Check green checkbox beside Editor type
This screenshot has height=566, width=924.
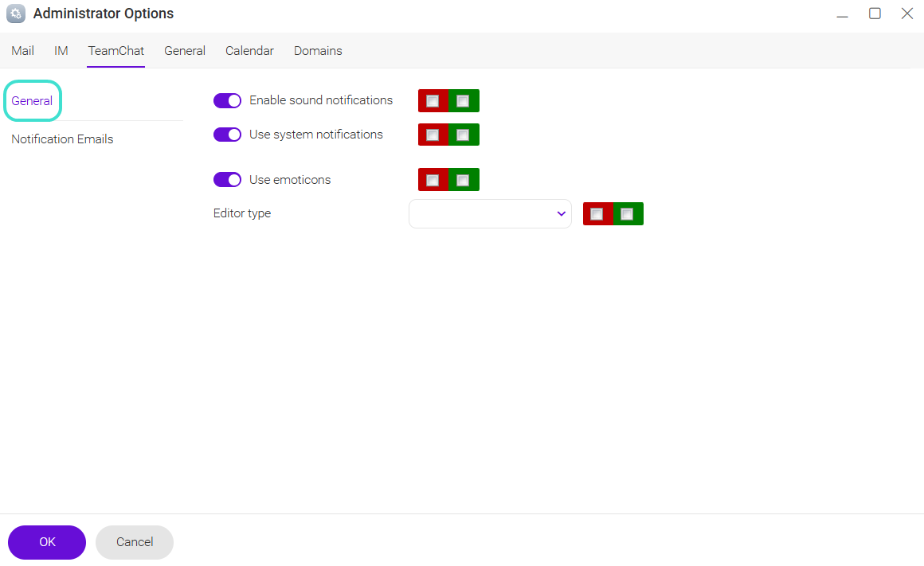point(627,214)
